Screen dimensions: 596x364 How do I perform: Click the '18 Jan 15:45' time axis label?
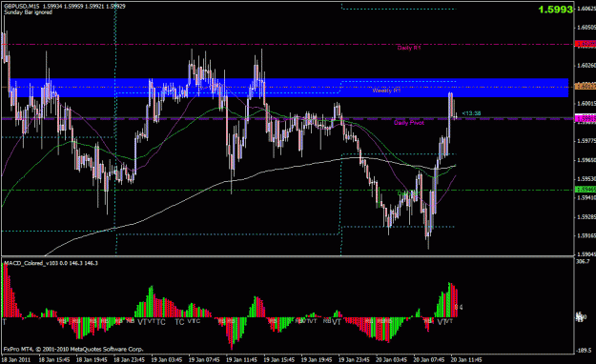pos(54,359)
